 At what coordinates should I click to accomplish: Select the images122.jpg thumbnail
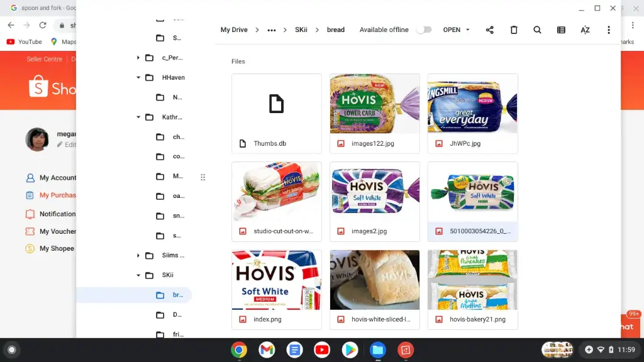[x=375, y=114]
